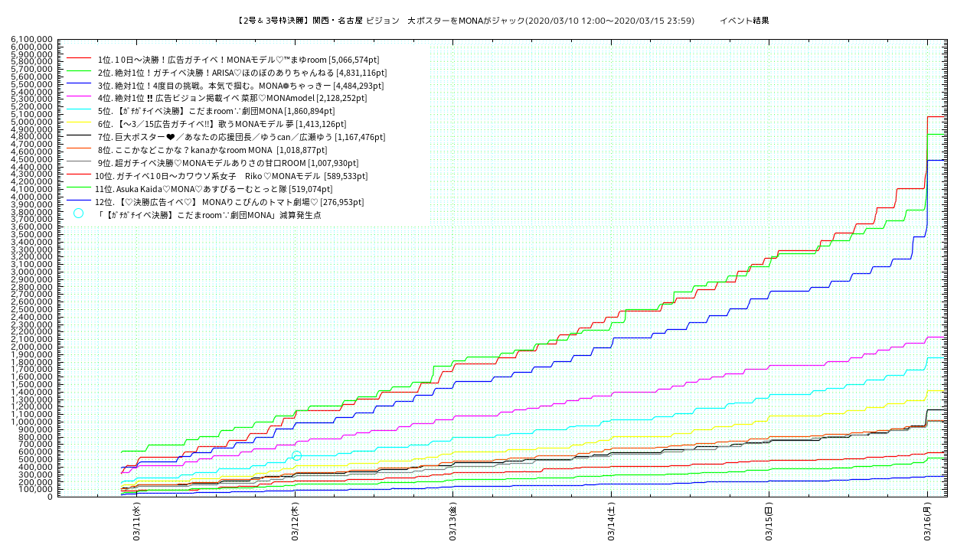Click the cyan circle marker on the chart
The height and width of the screenshot is (551, 980).
point(296,456)
